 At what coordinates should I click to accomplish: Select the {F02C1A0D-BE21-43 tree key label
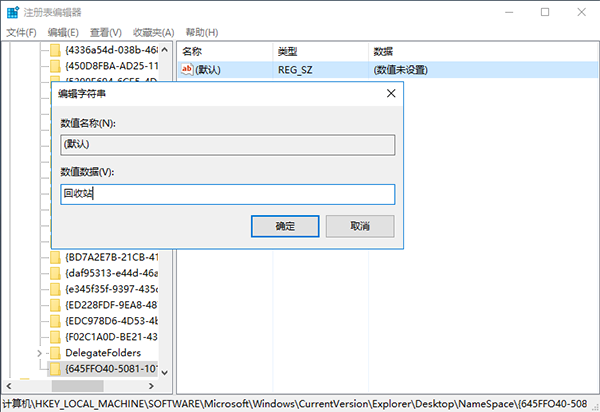coord(111,337)
